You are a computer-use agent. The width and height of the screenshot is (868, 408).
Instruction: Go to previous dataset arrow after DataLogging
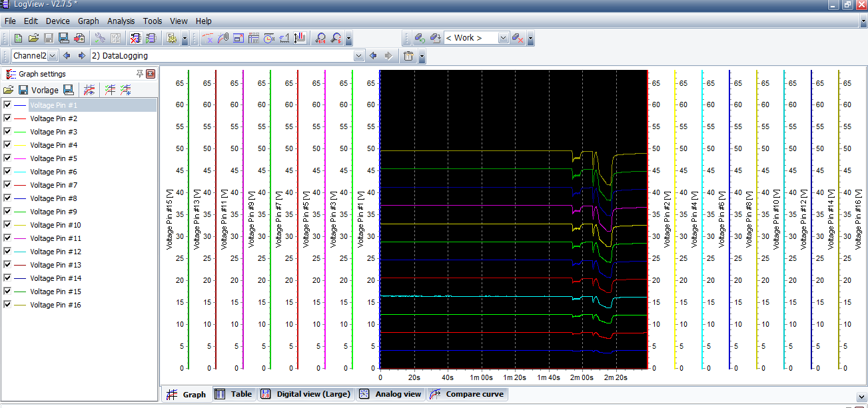[374, 56]
